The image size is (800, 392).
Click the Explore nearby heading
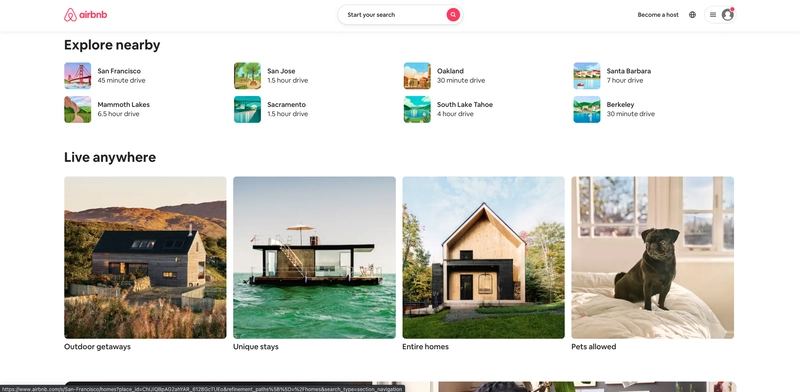pyautogui.click(x=112, y=45)
